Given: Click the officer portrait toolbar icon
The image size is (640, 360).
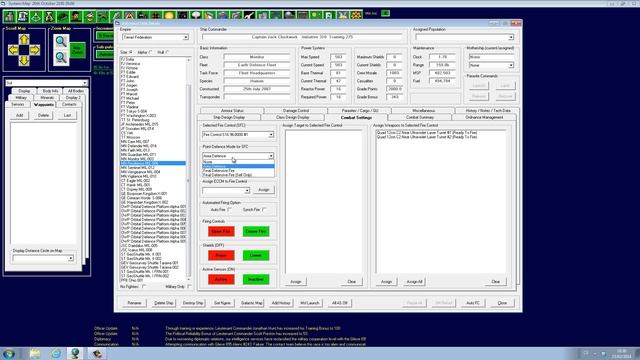Looking at the screenshot, I should 76,16.
